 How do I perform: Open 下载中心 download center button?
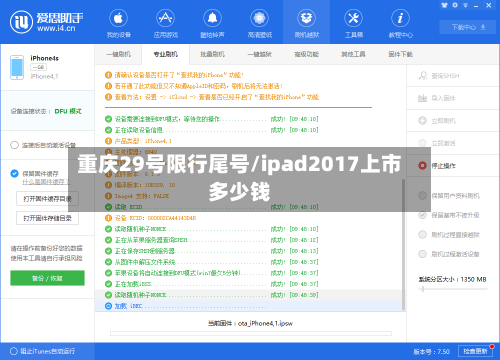pos(468,27)
